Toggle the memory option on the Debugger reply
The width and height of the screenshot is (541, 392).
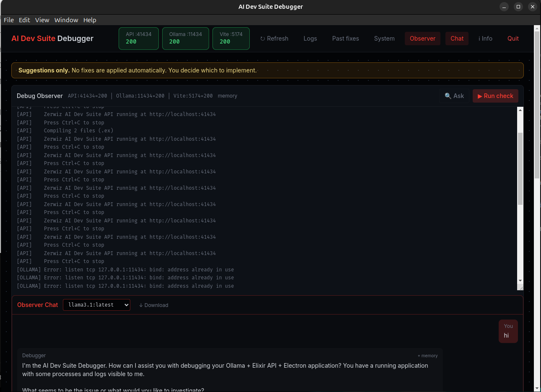tap(427, 356)
